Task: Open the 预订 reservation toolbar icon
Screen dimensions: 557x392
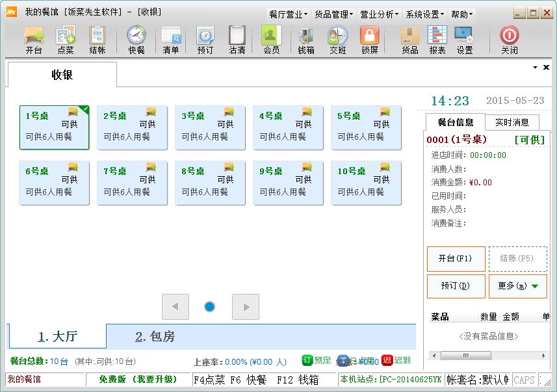Action: click(205, 40)
